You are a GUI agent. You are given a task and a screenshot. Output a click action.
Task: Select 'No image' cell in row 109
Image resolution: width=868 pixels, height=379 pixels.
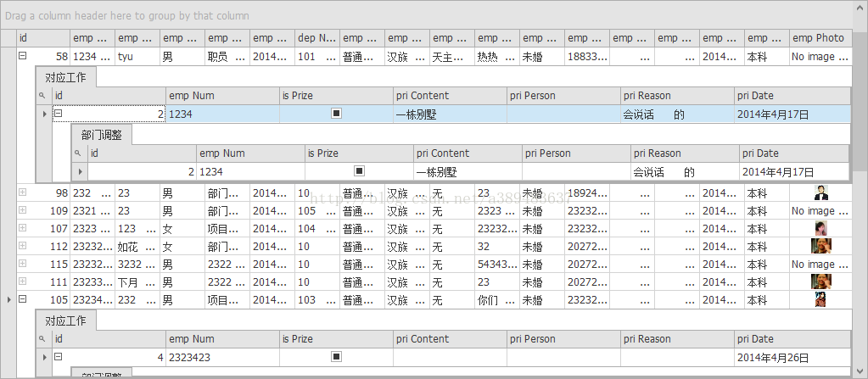[820, 211]
